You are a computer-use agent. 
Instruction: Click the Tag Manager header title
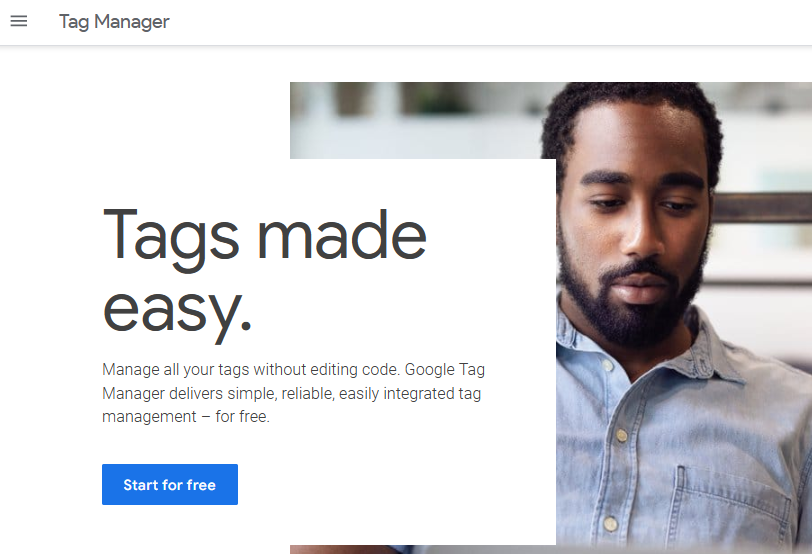click(x=114, y=22)
